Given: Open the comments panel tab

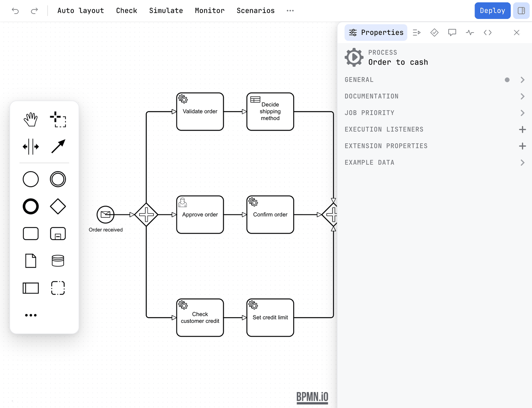Looking at the screenshot, I should pyautogui.click(x=452, y=33).
